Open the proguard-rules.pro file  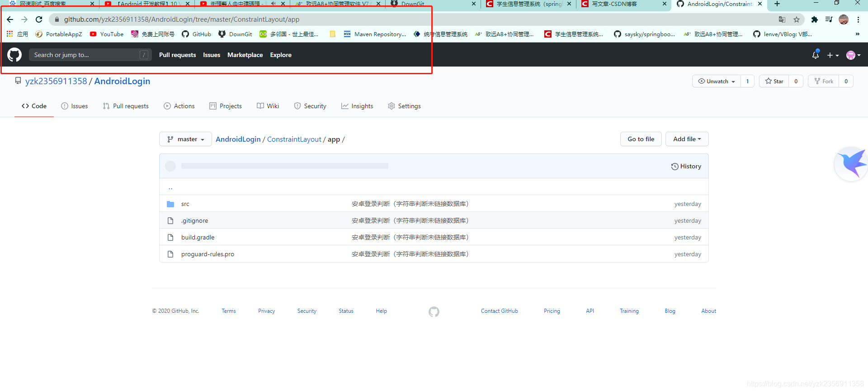[208, 254]
